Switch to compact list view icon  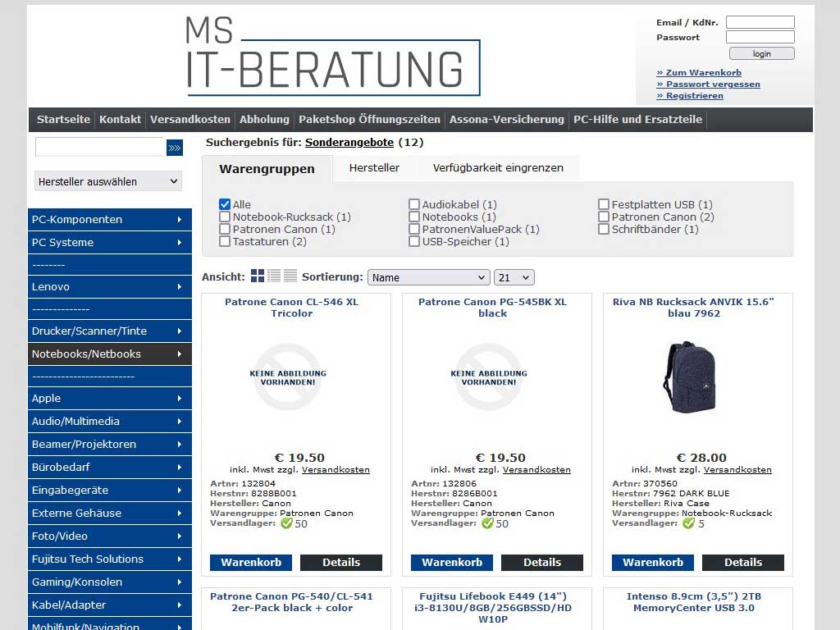(x=274, y=276)
